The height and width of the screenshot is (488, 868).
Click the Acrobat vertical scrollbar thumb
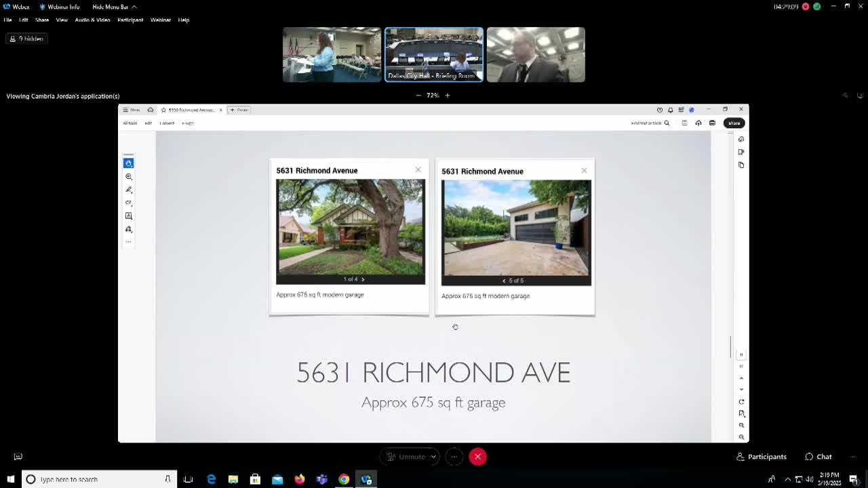click(730, 347)
